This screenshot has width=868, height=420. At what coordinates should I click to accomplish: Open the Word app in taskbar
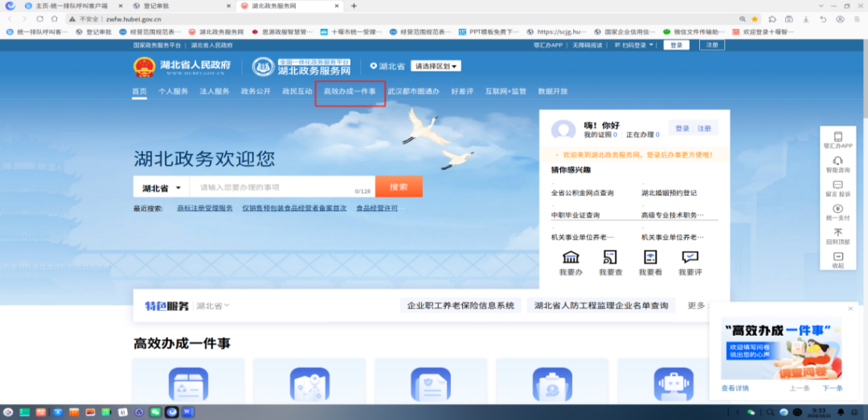(x=187, y=412)
